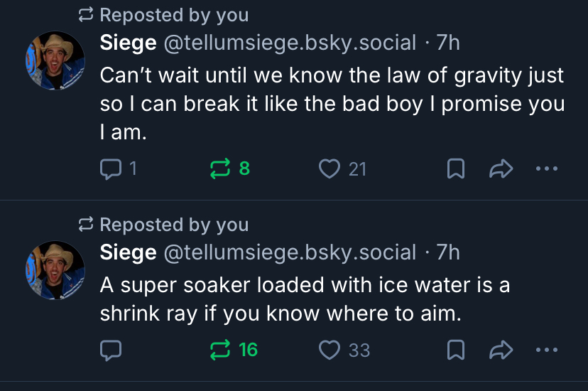
Task: Open the 7h timestamp on gravity post
Action: (448, 43)
